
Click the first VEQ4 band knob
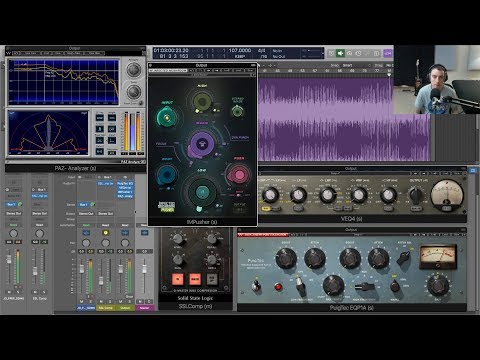(x=271, y=194)
